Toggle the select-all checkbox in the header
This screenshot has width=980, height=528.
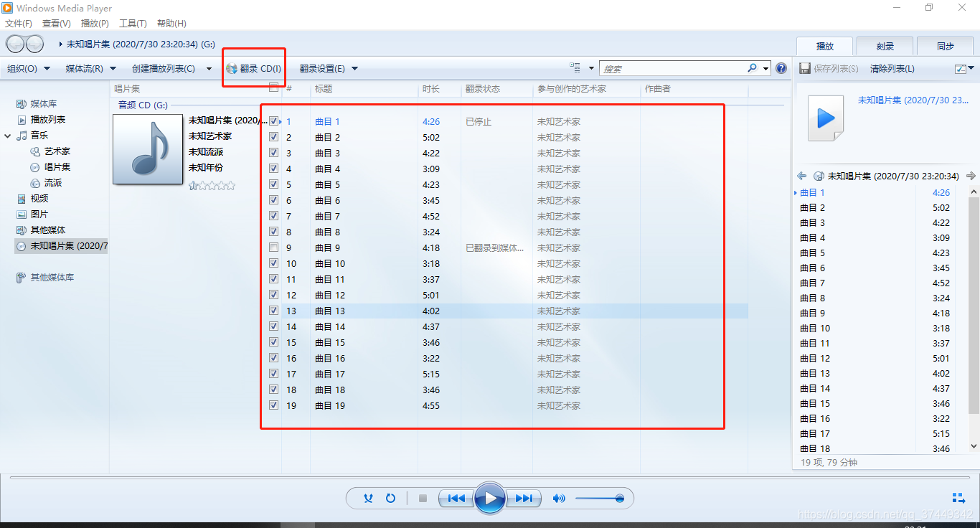[273, 88]
